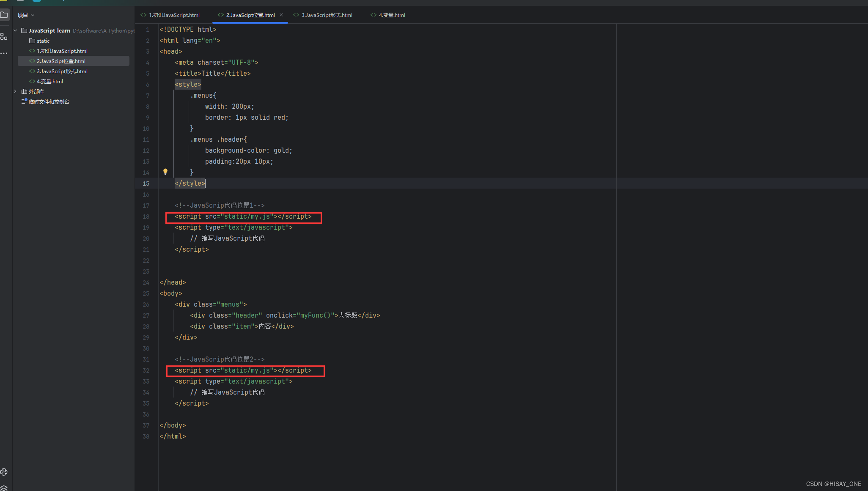This screenshot has height=491, width=868.
Task: Open the Project tool window folder icon
Action: (4, 15)
